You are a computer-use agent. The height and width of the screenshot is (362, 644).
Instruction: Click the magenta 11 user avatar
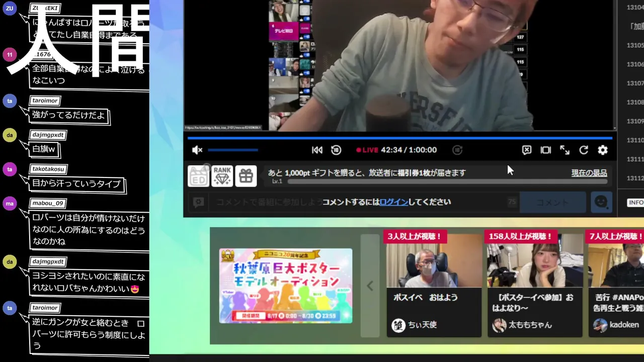[10, 54]
